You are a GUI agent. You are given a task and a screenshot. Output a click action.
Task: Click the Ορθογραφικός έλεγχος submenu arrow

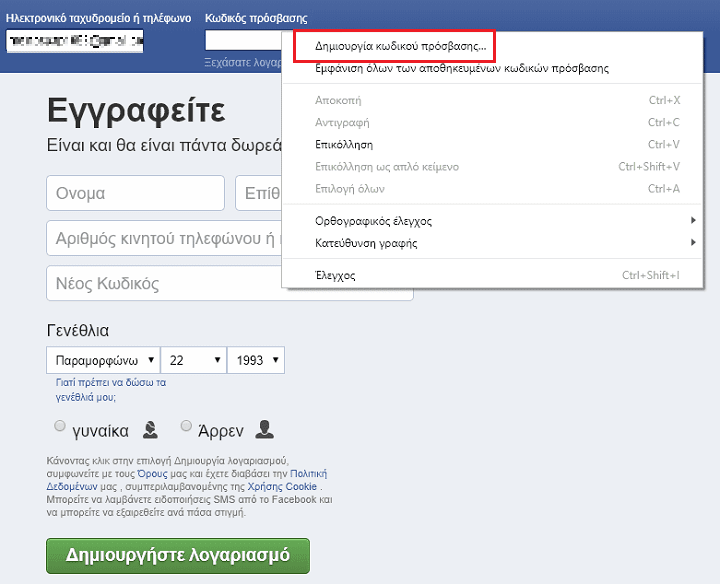click(693, 220)
